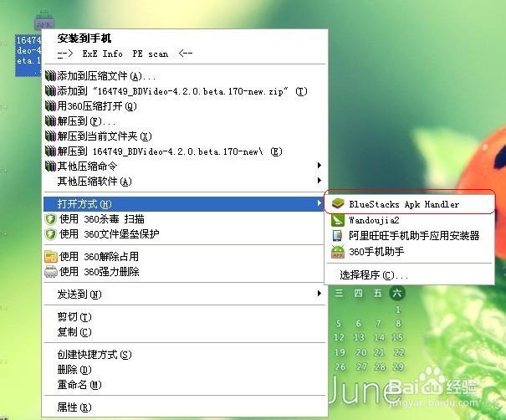506x420 pixels.
Task: Select 发送到(N) menu item
Action: point(185,295)
